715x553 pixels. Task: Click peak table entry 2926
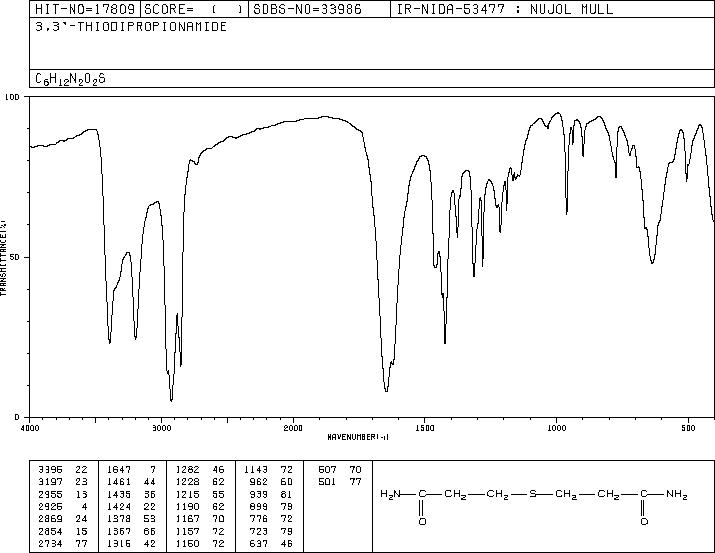click(50, 506)
